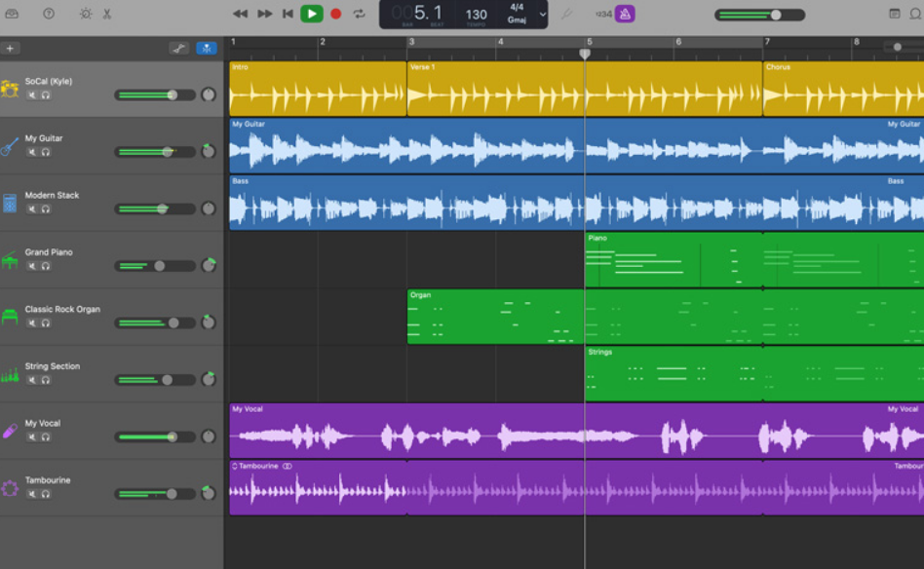Click the SoCal (Kyle) drum kit icon
This screenshot has height=569, width=924.
(11, 90)
